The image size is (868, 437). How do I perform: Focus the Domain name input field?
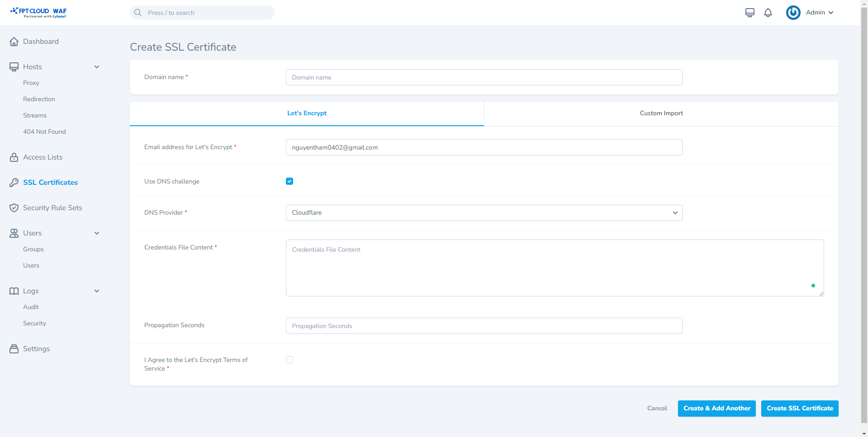coord(484,77)
